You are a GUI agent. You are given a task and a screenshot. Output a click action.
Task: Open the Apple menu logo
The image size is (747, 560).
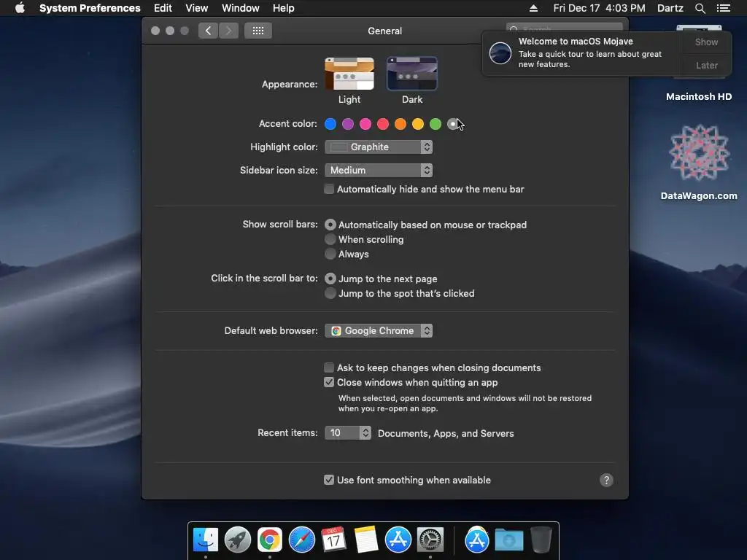click(20, 8)
